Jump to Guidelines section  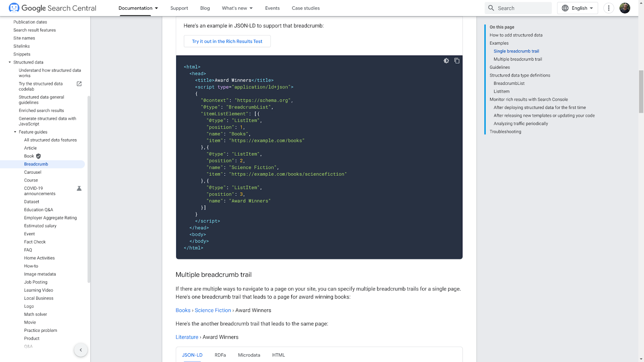(500, 67)
